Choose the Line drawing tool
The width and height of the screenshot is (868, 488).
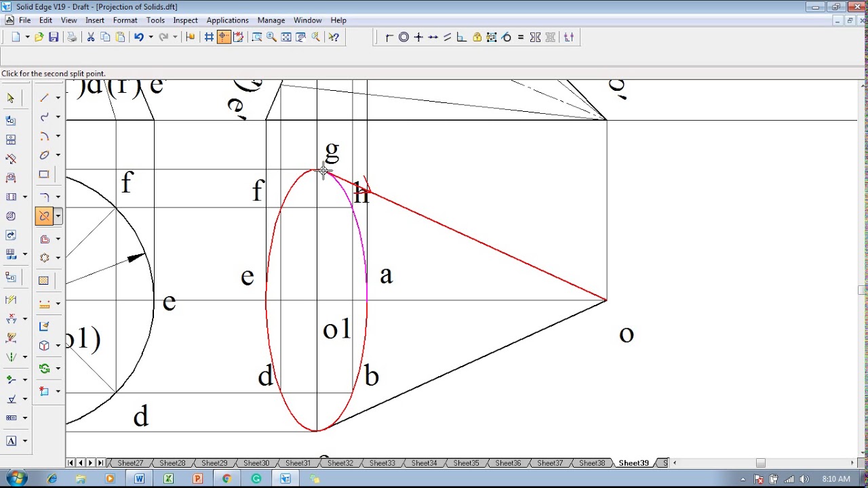[x=44, y=98]
